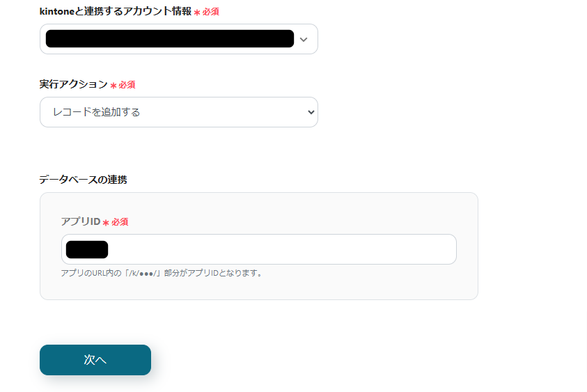The image size is (587, 392).
Task: Click the kintoneと連携するアカウント情報 label
Action: coord(116,12)
